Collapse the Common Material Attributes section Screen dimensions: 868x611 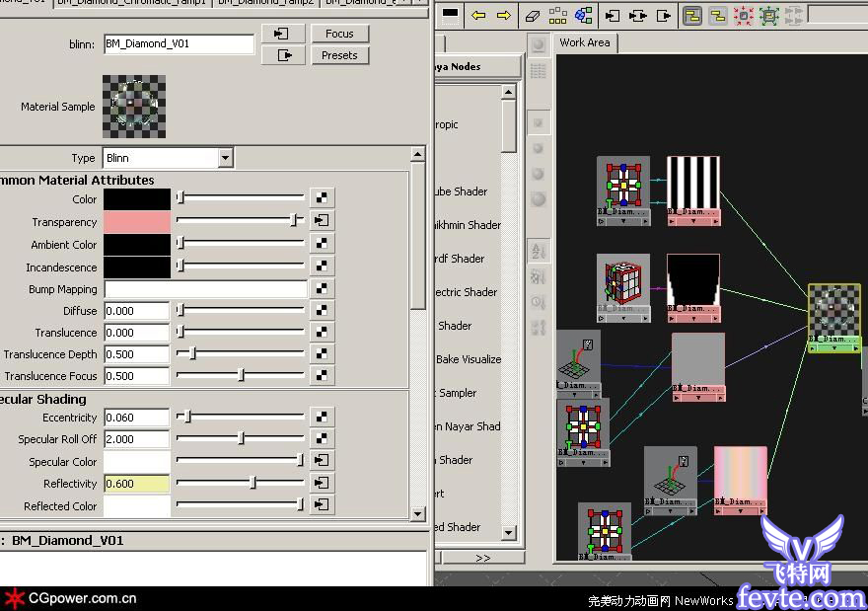[x=77, y=180]
